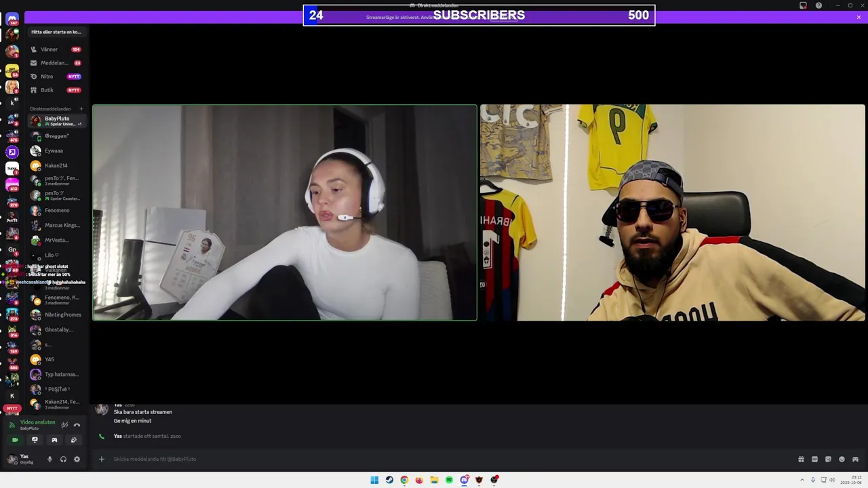This screenshot has width=868, height=488.
Task: Open MrVesta... direct message
Action: tap(56, 240)
